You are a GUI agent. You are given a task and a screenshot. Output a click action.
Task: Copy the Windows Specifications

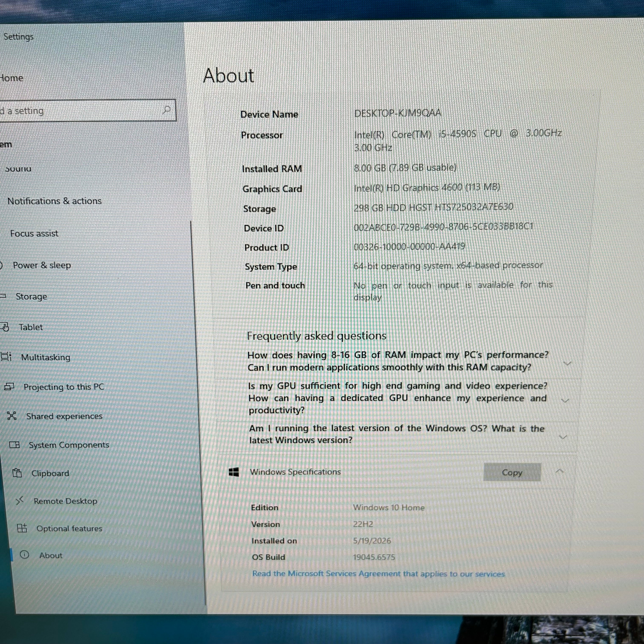click(x=512, y=472)
